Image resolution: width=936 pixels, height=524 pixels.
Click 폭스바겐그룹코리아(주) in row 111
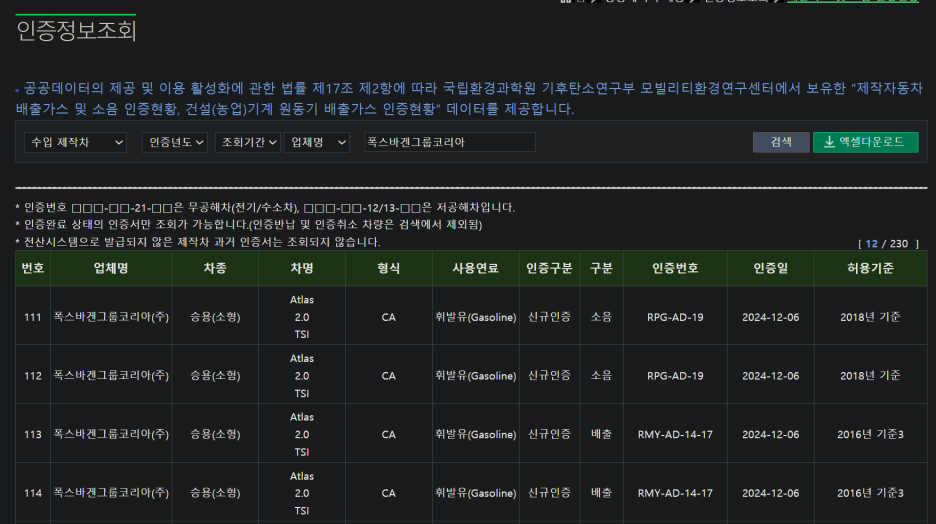click(x=111, y=317)
